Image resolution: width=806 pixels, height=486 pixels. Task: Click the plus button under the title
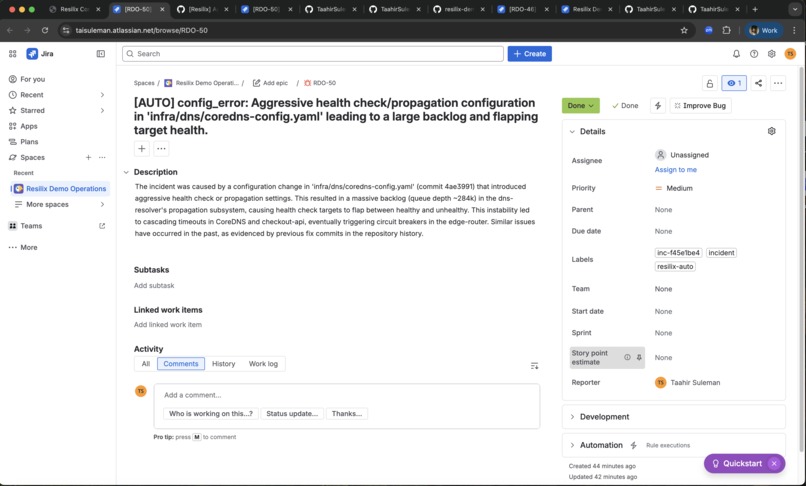[x=141, y=149]
